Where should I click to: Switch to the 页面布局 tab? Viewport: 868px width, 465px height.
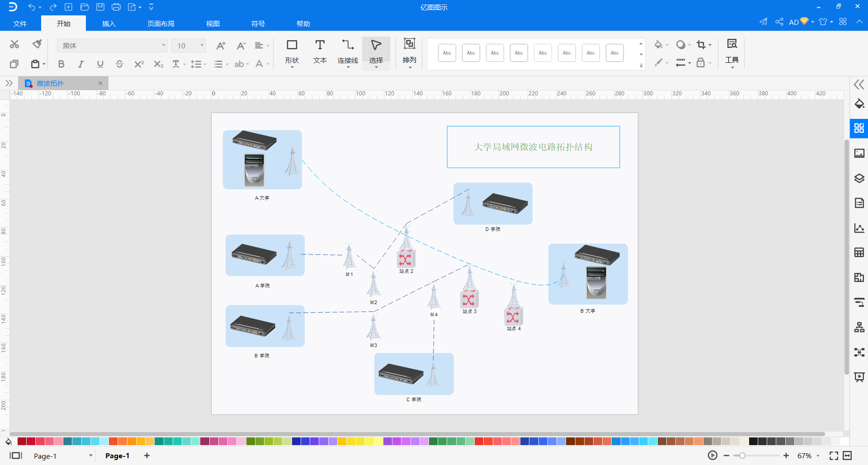tap(161, 23)
